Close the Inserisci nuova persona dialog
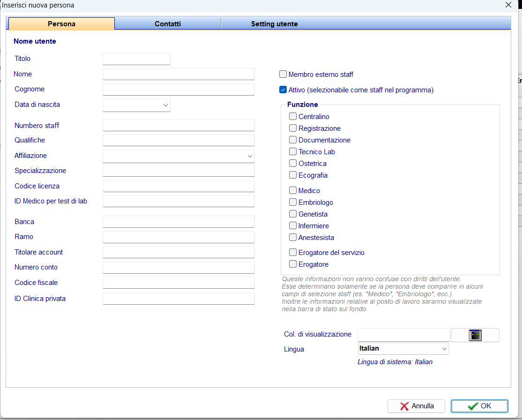This screenshot has width=522, height=420. [508, 5]
